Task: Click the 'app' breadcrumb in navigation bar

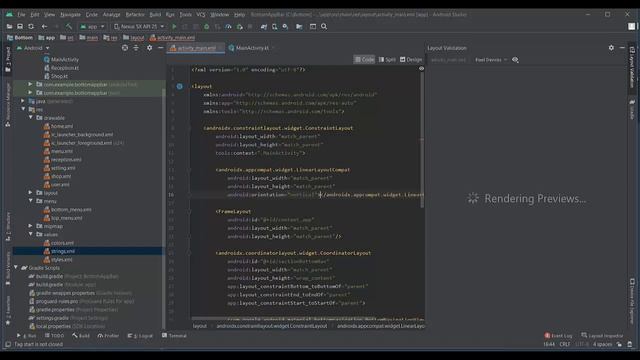Action: coord(47,38)
